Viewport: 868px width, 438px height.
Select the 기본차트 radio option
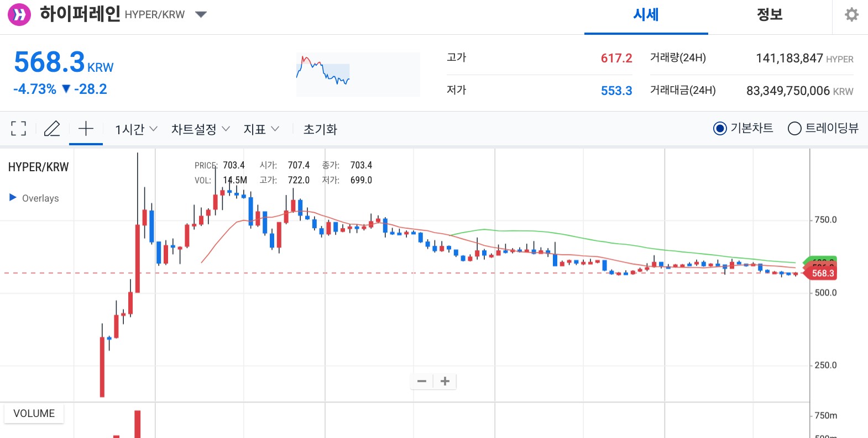(743, 128)
